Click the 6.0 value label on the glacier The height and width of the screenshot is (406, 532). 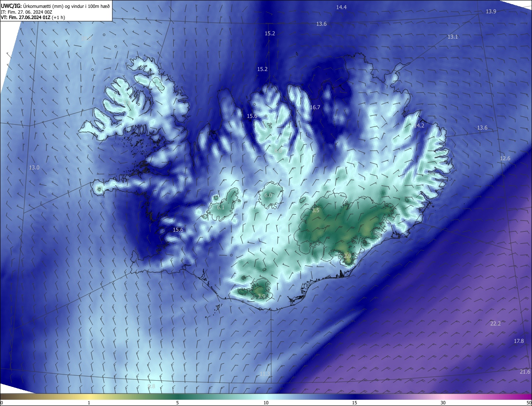[x=268, y=196]
